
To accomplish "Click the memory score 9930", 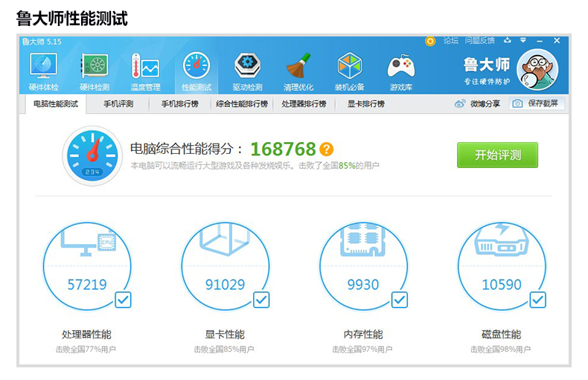I will click(x=363, y=285).
